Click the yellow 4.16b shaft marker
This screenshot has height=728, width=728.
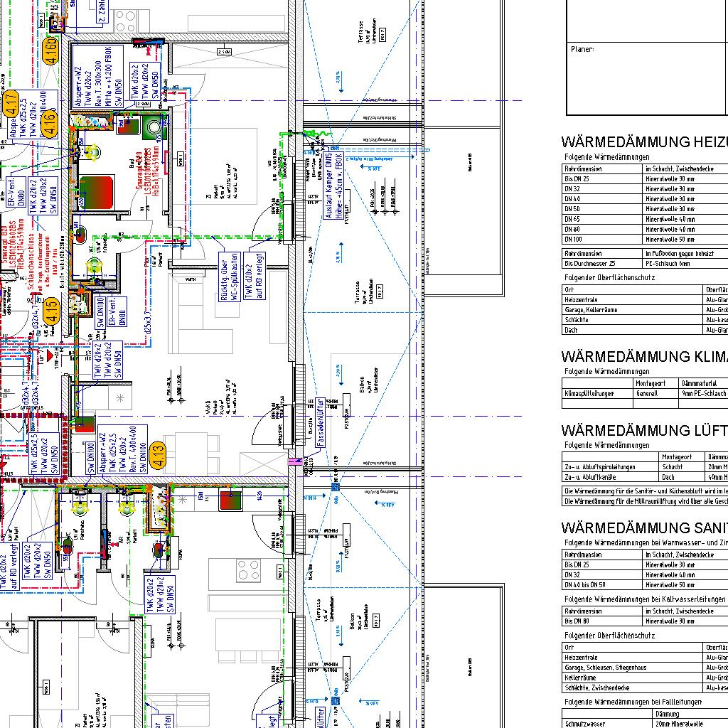(x=50, y=50)
